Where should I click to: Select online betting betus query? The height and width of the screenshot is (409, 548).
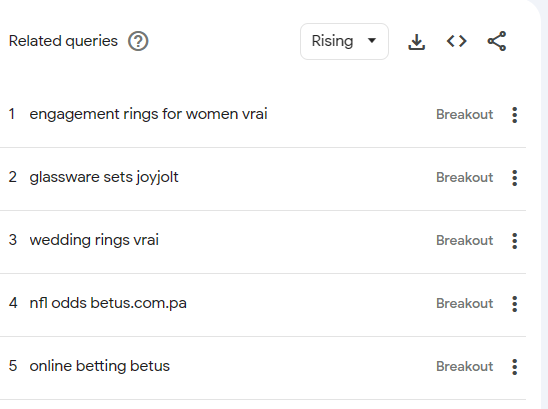click(100, 366)
